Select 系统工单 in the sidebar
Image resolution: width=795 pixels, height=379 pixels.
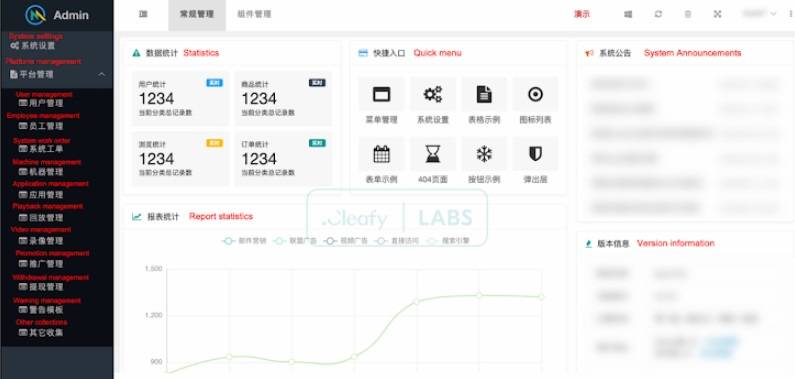(x=41, y=149)
